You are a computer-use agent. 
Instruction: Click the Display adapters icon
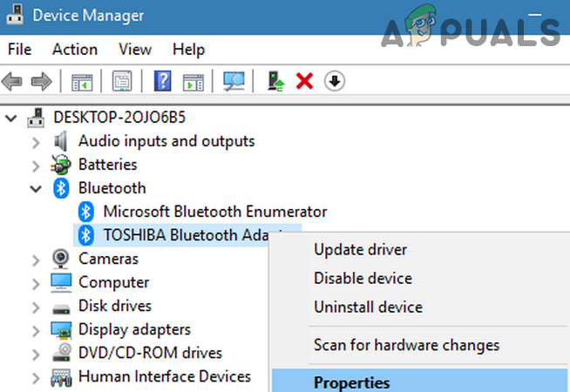[x=61, y=329]
